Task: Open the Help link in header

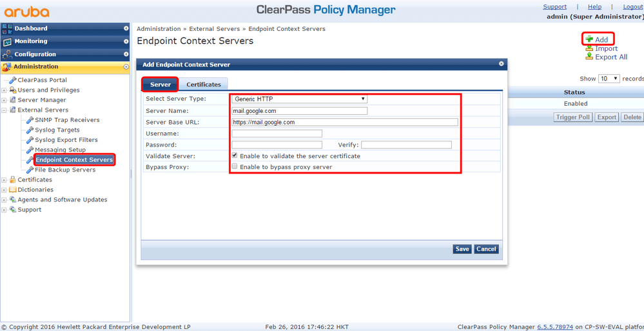Action: coord(595,6)
